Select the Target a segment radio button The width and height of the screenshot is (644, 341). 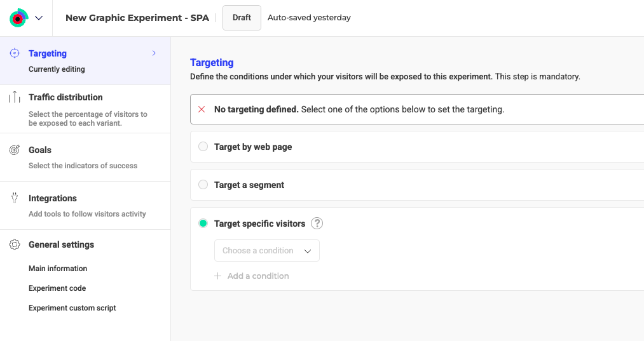[x=203, y=185]
